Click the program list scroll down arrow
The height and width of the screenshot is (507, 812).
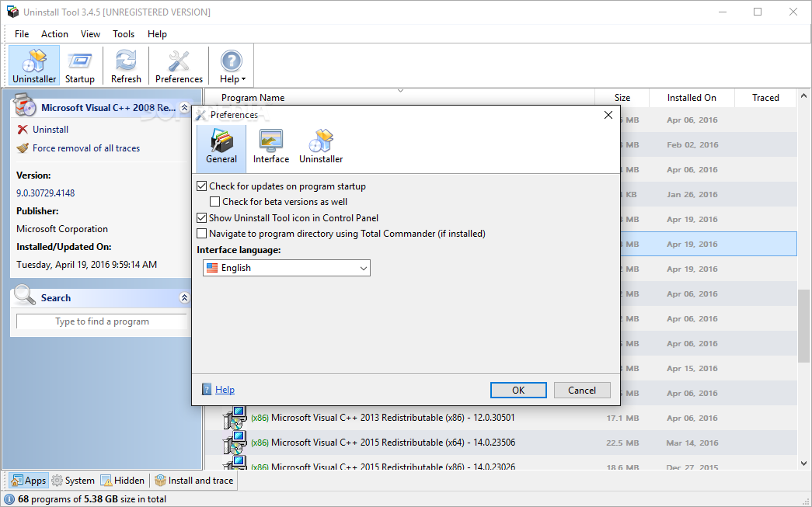pyautogui.click(x=803, y=464)
